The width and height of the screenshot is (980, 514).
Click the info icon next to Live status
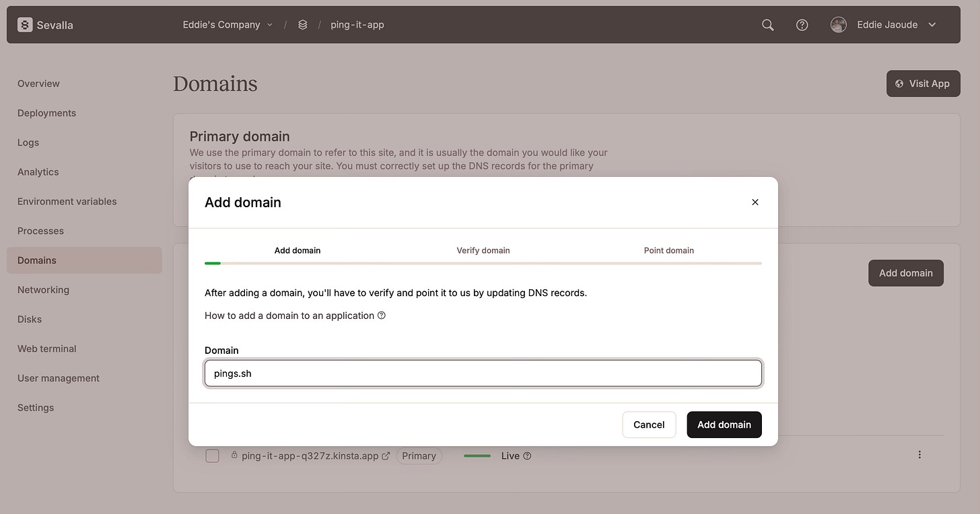click(x=527, y=455)
